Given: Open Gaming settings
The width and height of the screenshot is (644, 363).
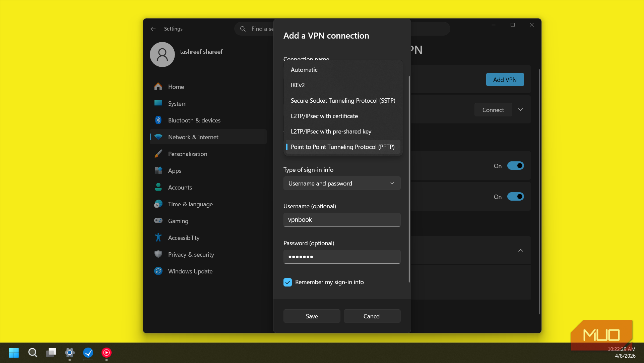Looking at the screenshot, I should pyautogui.click(x=208, y=221).
